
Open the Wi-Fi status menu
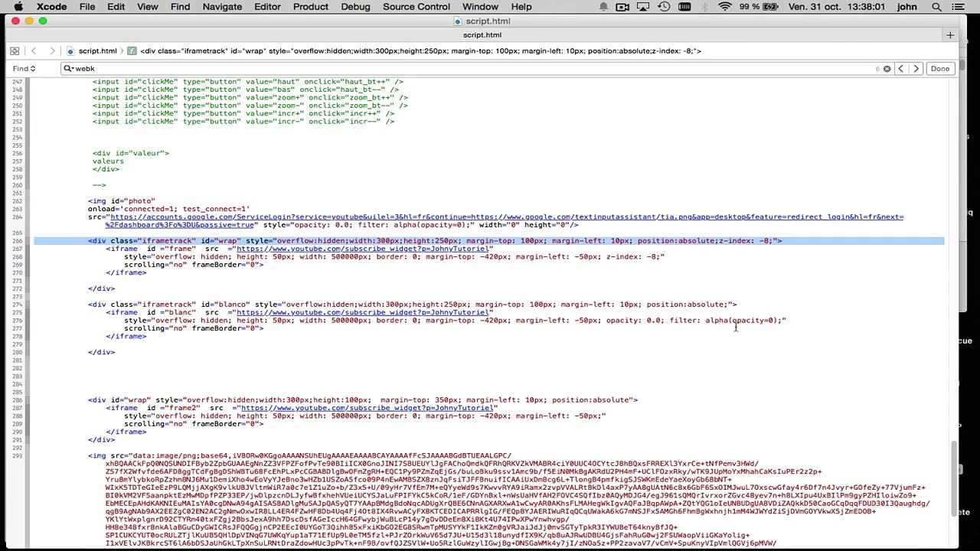[x=725, y=7]
